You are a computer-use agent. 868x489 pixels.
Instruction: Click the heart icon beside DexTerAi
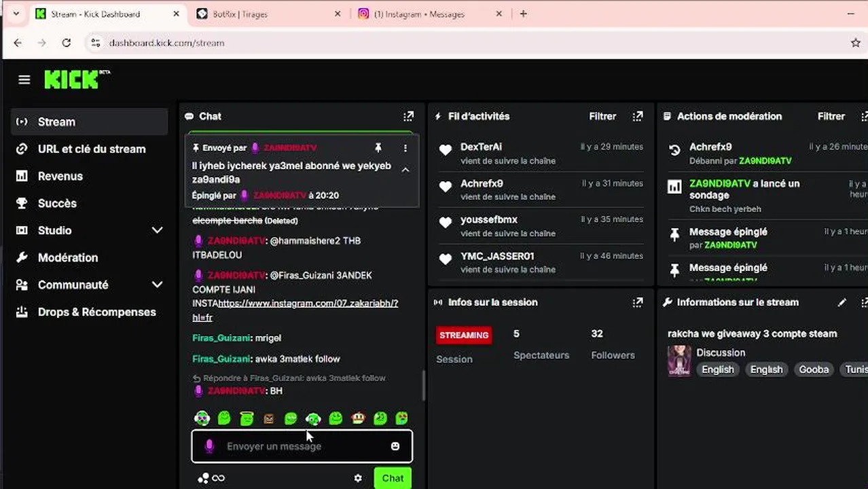point(446,150)
